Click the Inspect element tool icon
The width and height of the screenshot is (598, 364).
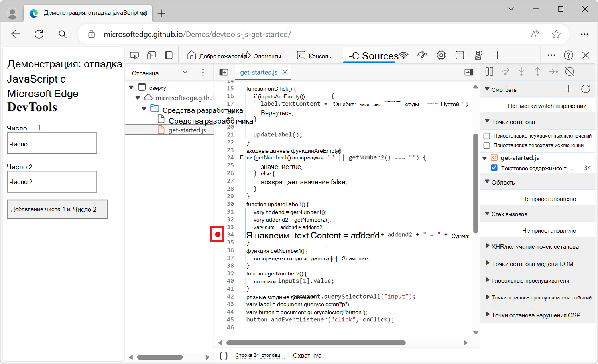tap(134, 55)
